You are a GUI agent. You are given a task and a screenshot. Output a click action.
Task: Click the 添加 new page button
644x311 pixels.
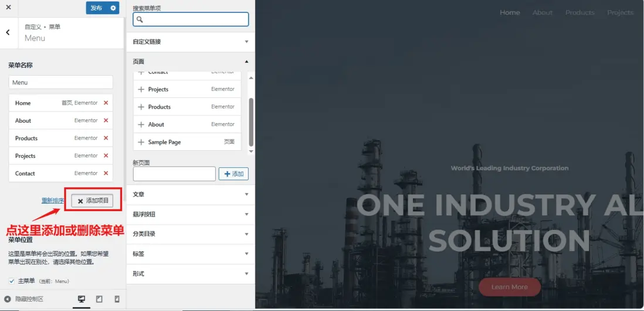233,174
